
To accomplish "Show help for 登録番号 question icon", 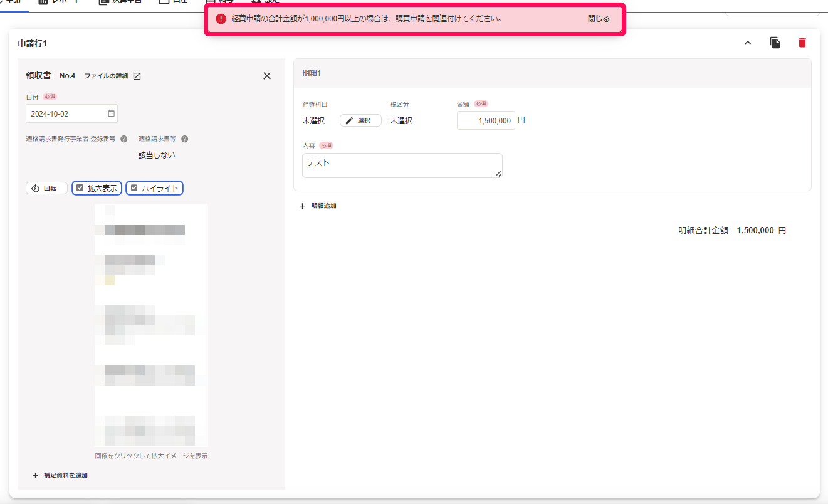I will 124,139.
